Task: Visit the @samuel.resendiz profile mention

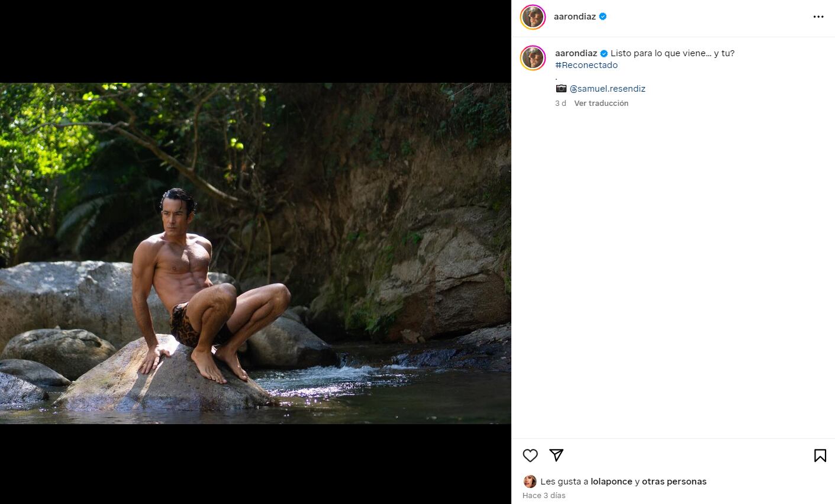Action: (x=607, y=89)
